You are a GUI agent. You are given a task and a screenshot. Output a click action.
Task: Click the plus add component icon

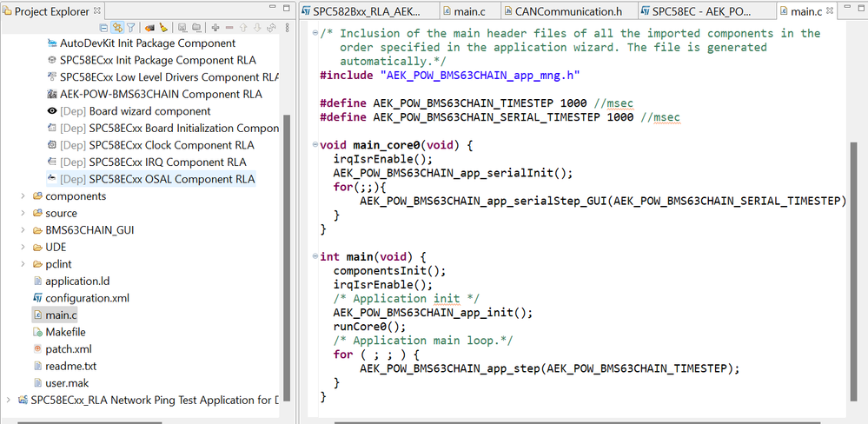(215, 27)
